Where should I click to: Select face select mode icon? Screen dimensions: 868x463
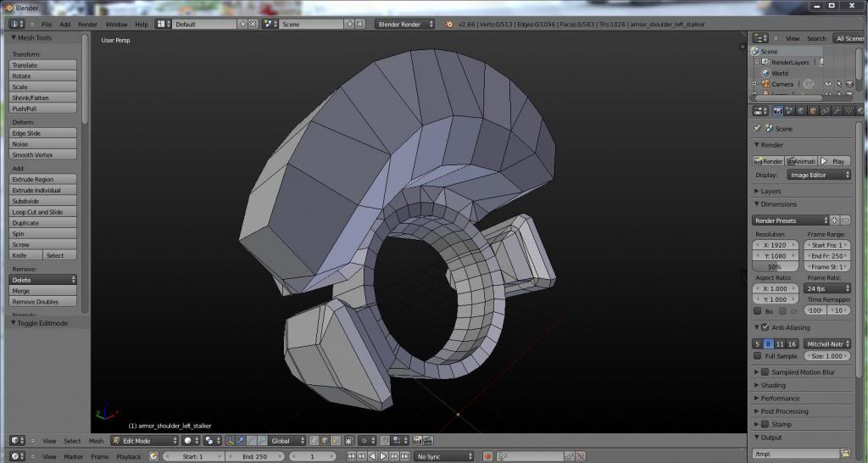pyautogui.click(x=336, y=441)
